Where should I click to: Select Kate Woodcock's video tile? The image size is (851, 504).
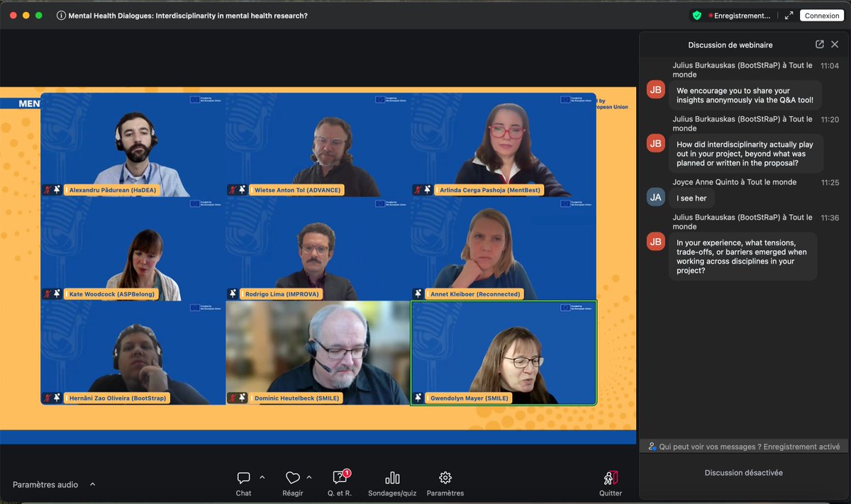133,249
